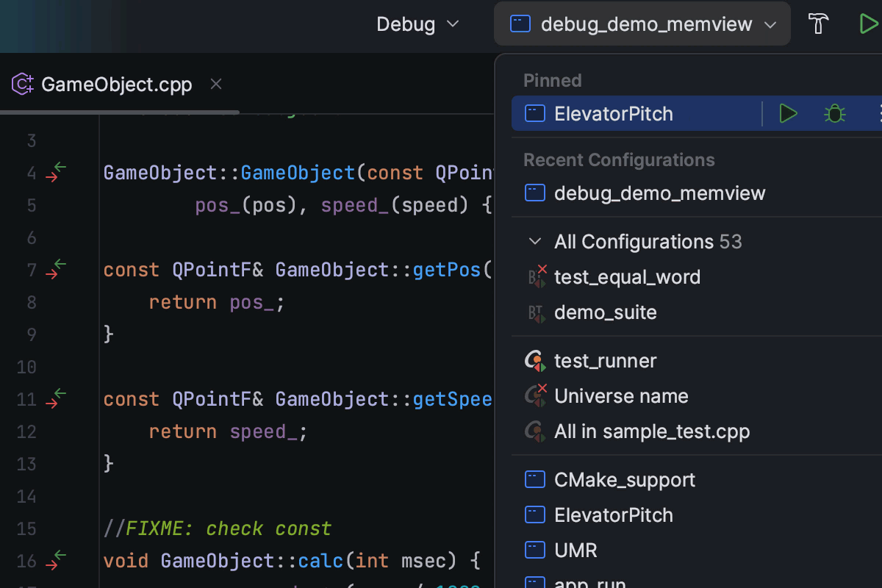Click the green Run button in toolbar
The width and height of the screenshot is (882, 588).
[868, 24]
